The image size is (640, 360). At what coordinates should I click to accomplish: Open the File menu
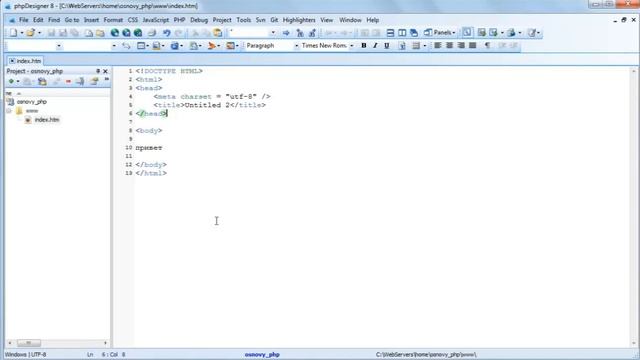pos(24,20)
